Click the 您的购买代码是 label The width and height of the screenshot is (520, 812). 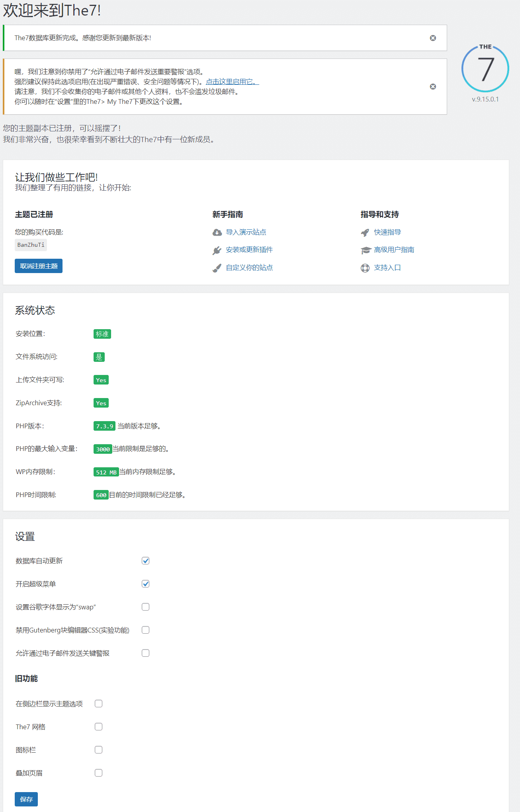point(39,232)
